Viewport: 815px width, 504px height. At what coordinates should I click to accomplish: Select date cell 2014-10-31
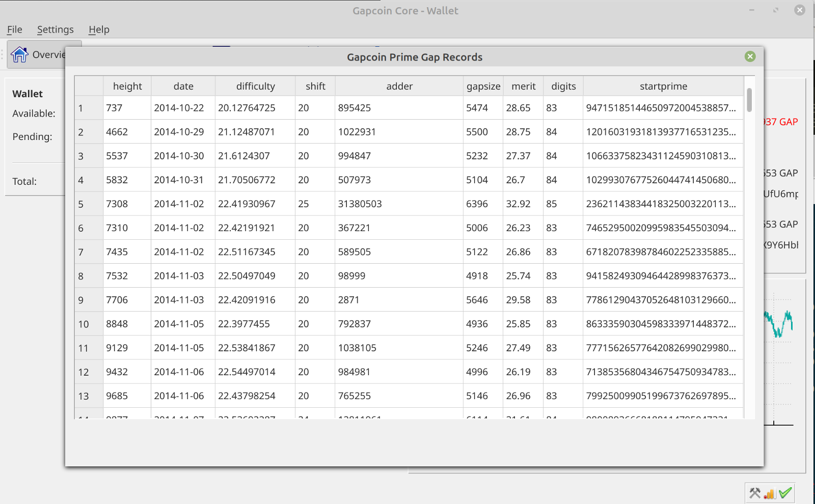(x=183, y=180)
